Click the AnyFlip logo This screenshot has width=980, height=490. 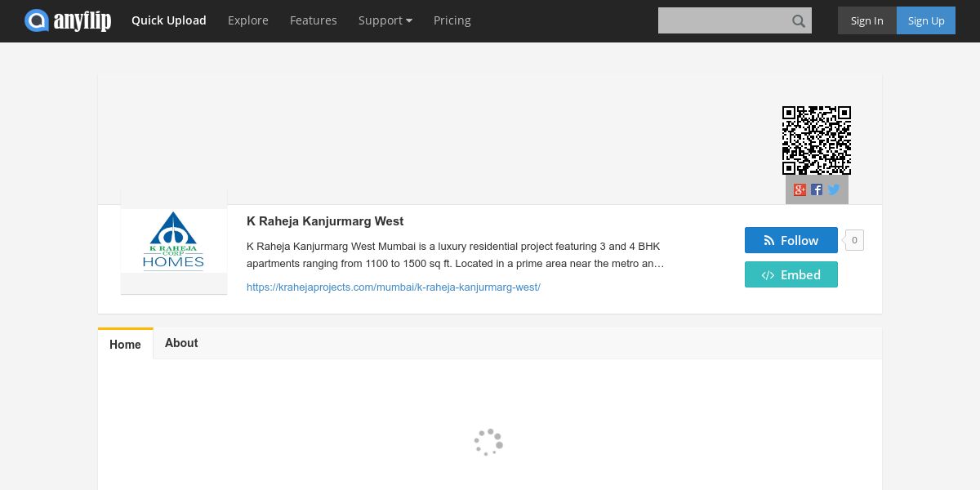68,20
